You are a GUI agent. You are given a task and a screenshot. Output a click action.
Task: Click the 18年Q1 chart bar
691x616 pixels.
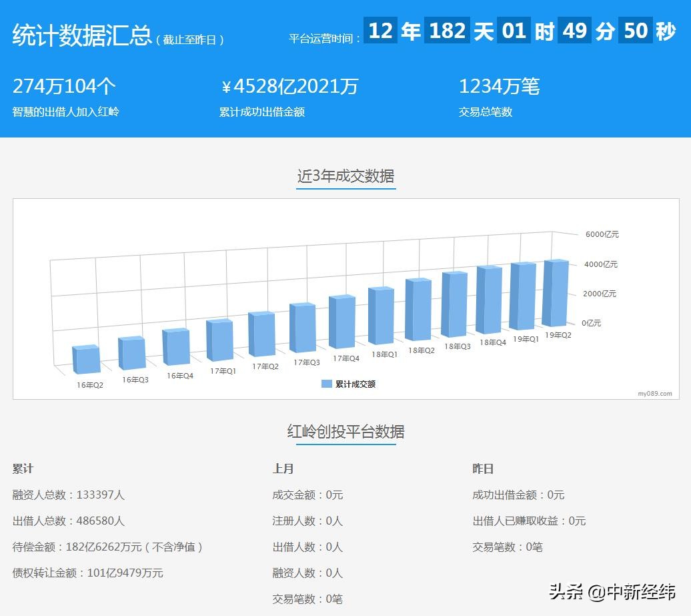(x=380, y=317)
